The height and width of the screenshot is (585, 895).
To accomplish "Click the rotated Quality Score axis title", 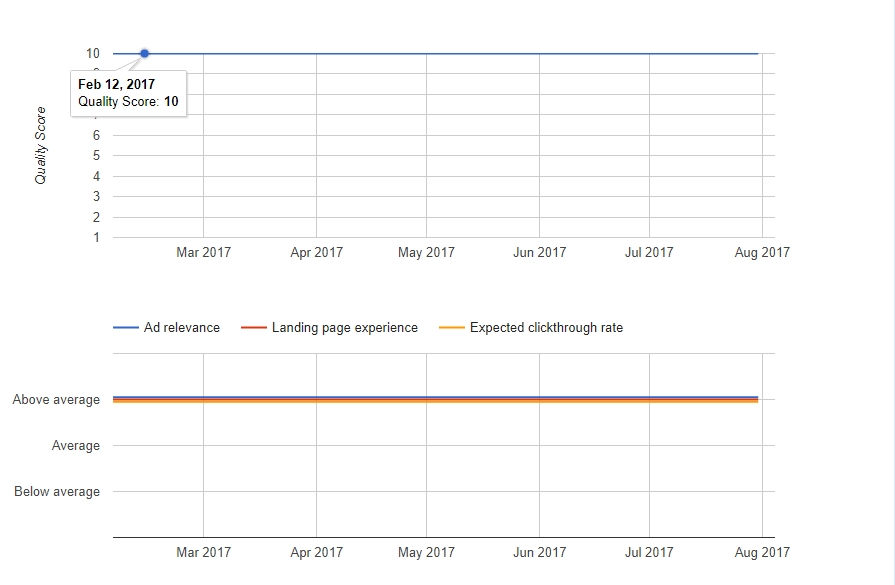I will [x=41, y=145].
